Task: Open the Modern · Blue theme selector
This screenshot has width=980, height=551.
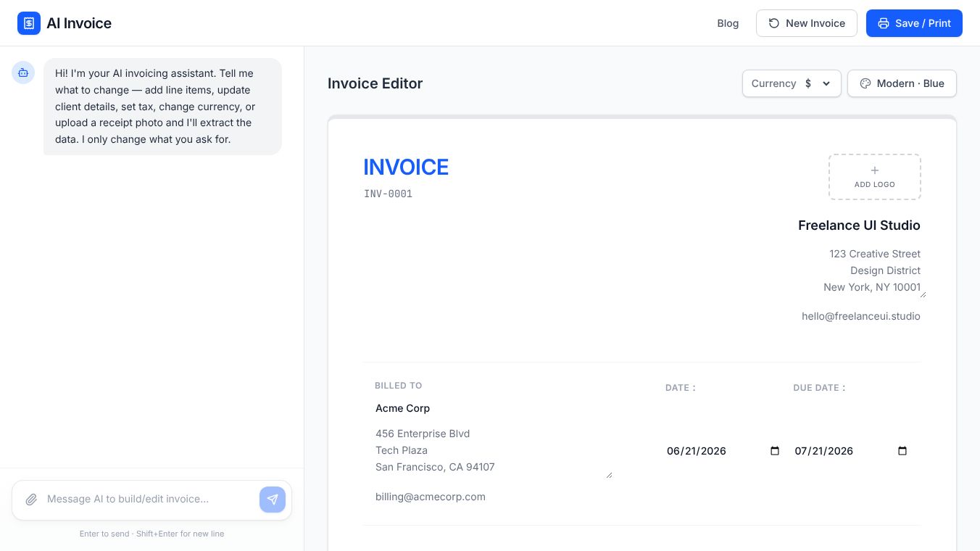Action: [x=902, y=83]
